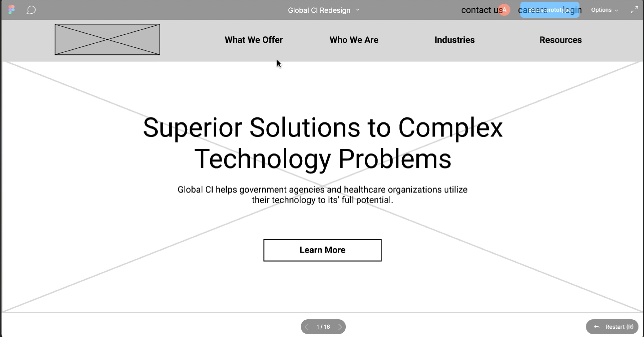
Task: Toggle Industries navigation menu item
Action: click(455, 40)
